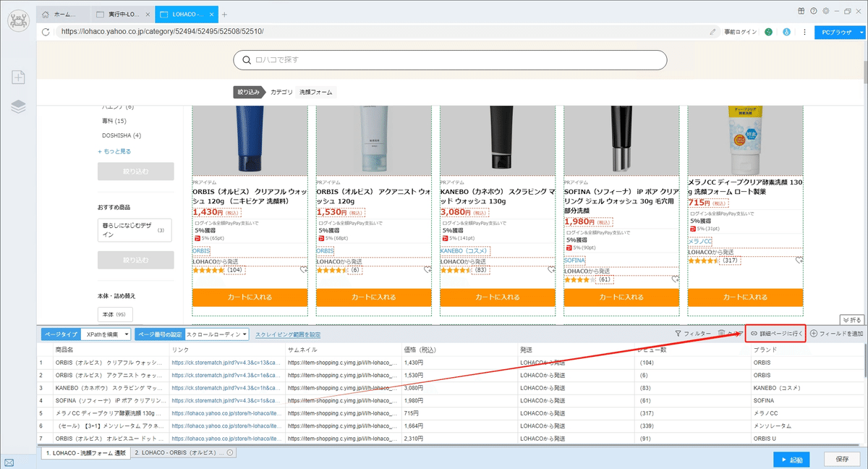Click the green round icon in browser toolbar
This screenshot has height=469, width=868.
pos(769,32)
